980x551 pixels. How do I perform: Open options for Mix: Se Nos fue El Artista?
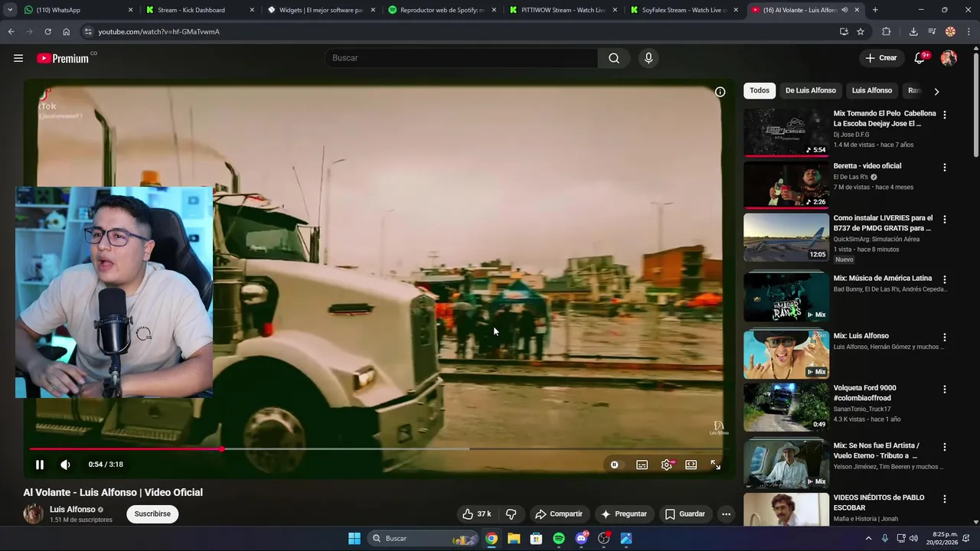click(x=944, y=446)
